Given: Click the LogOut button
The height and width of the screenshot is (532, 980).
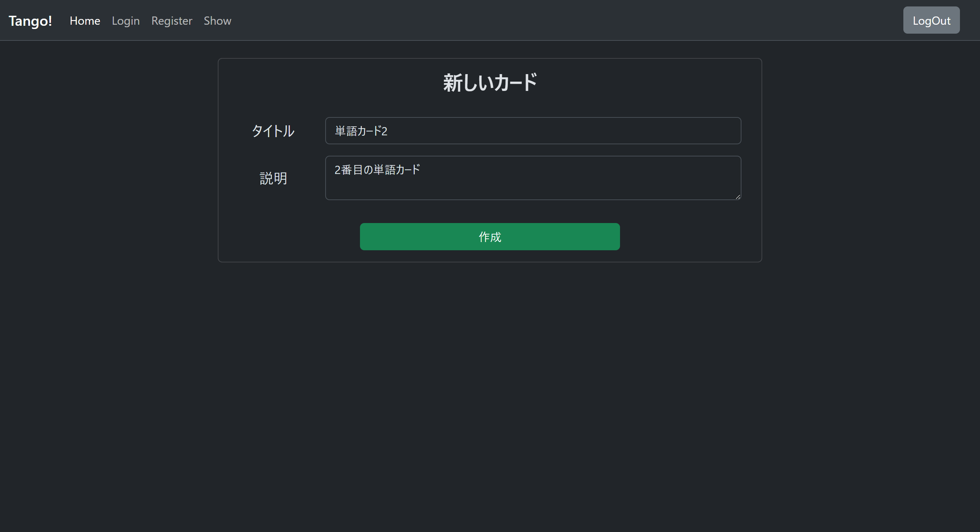Looking at the screenshot, I should coord(931,20).
